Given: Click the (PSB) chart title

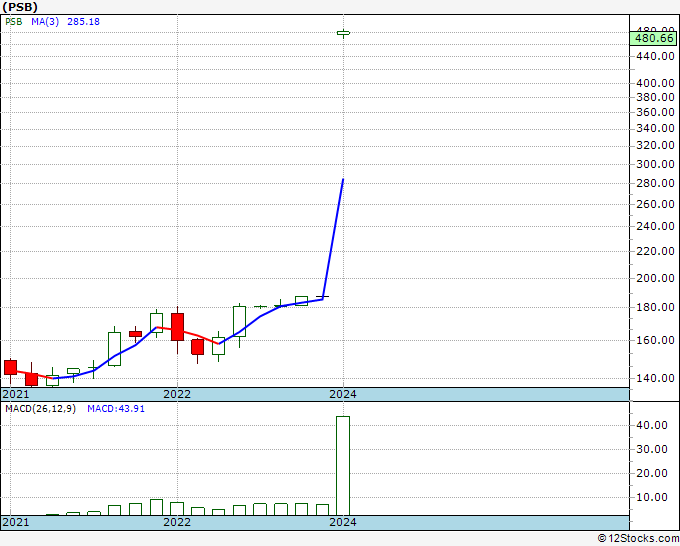Looking at the screenshot, I should 20,7.
